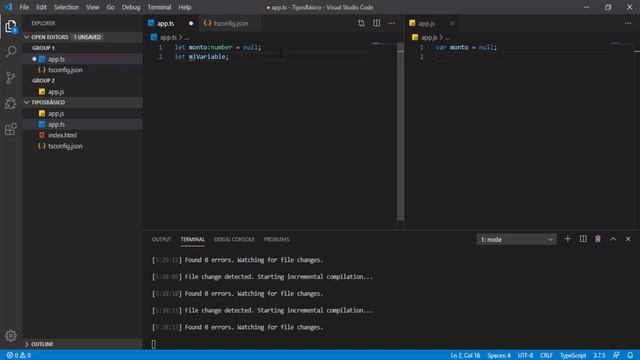Image resolution: width=640 pixels, height=360 pixels.
Task: Select tsconfig.json under Group 1
Action: pos(82,70)
